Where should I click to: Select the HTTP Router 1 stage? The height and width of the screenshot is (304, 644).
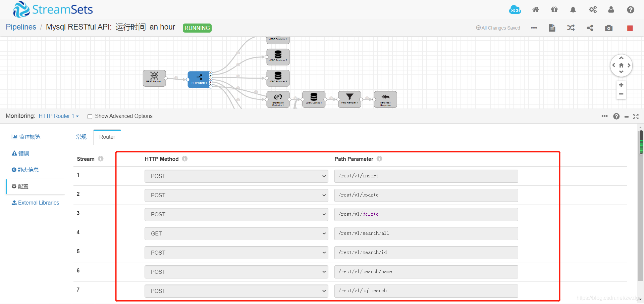[x=199, y=80]
